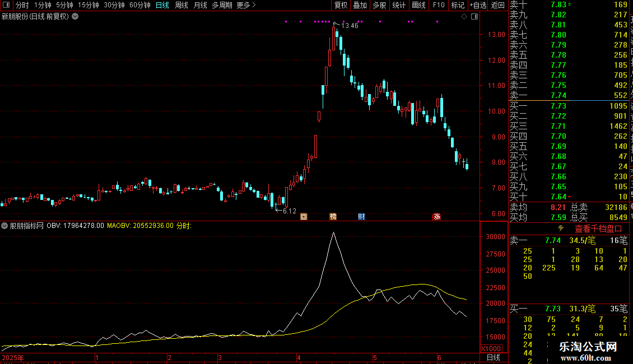This screenshot has width=633, height=364.
Task: Click the 榜 event marker icon
Action: [333, 217]
